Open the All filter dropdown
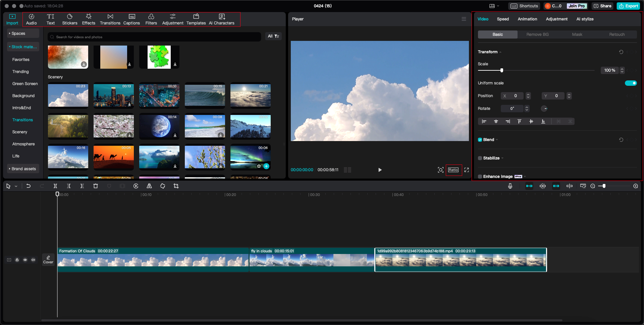 (x=273, y=36)
